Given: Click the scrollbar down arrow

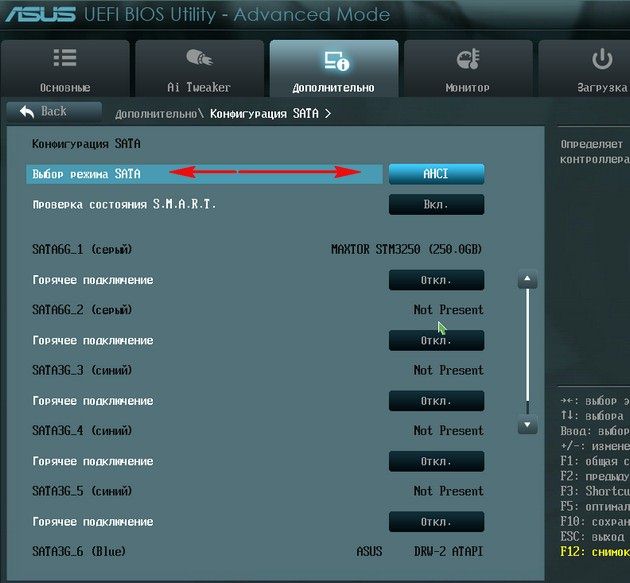Looking at the screenshot, I should pyautogui.click(x=528, y=424).
